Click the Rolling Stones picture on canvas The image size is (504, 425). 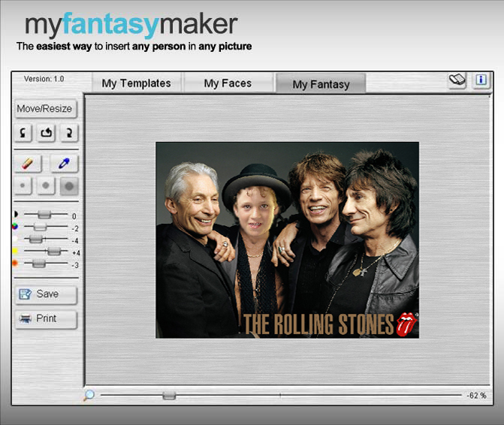(x=288, y=240)
